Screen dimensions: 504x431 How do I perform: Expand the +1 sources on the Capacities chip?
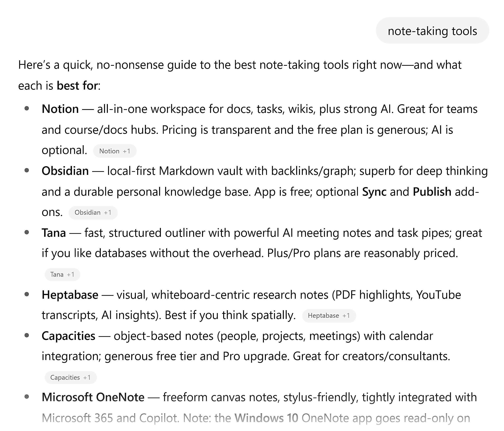(87, 378)
